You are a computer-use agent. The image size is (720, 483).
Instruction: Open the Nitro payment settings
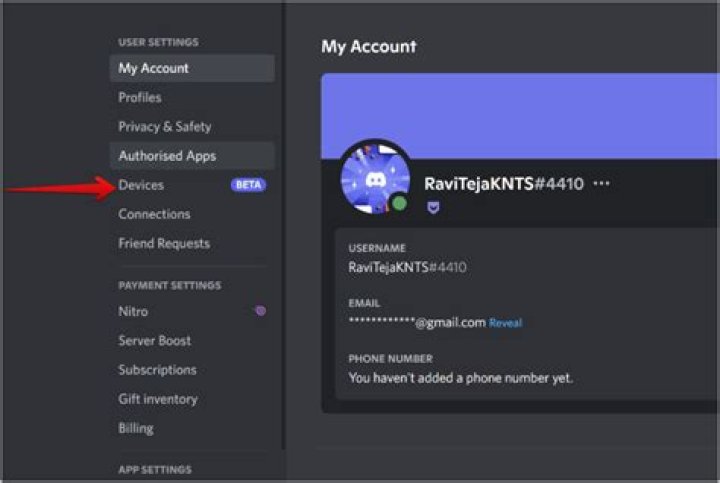point(133,311)
